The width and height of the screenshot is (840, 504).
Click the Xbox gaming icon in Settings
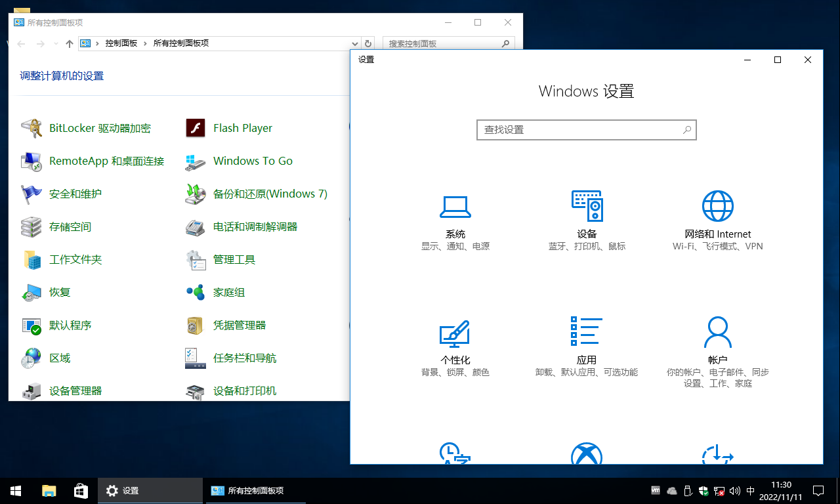tap(587, 454)
